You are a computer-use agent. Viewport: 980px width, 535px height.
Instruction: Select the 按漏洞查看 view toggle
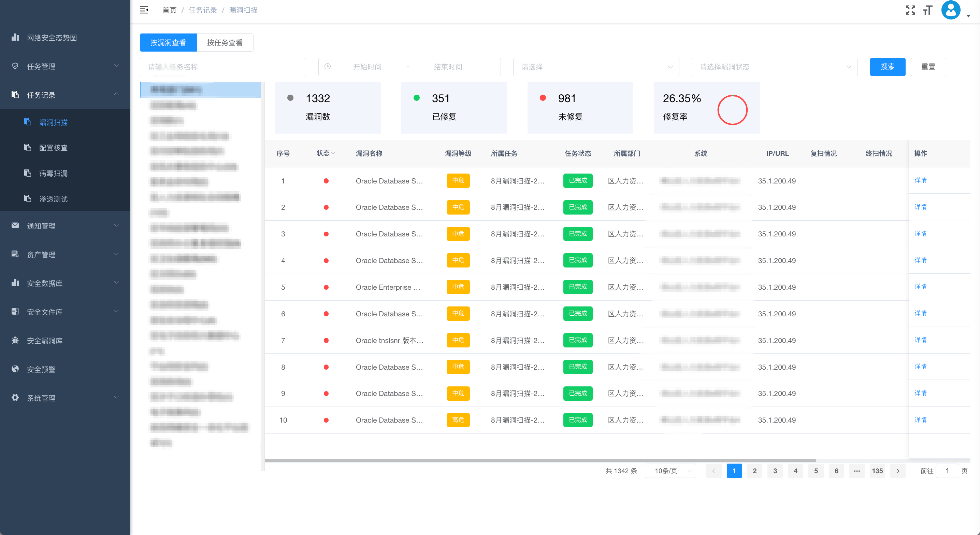(168, 43)
